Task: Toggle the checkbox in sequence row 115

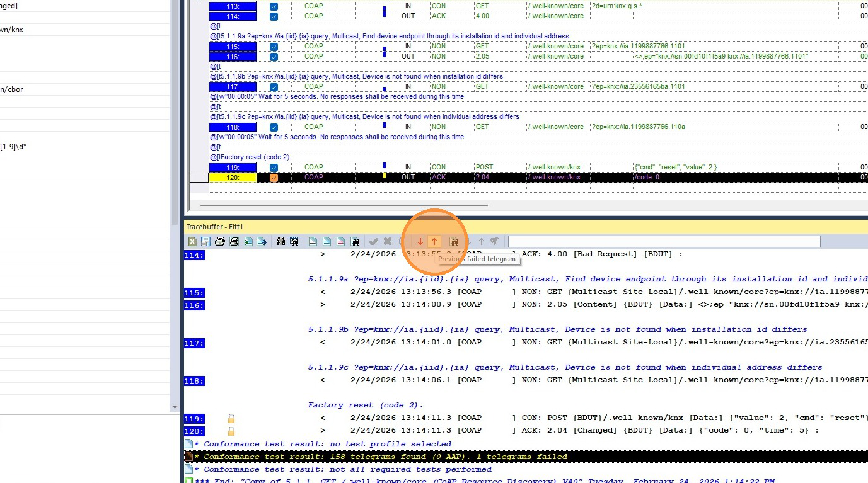Action: point(274,47)
